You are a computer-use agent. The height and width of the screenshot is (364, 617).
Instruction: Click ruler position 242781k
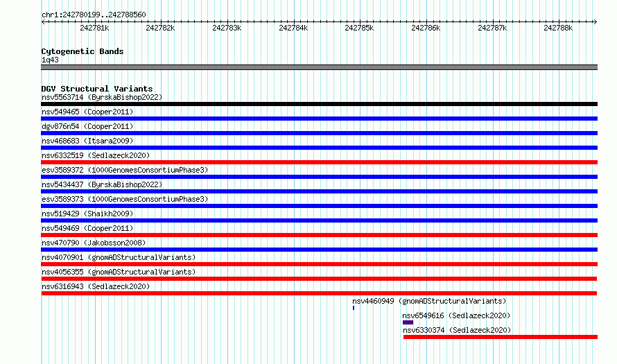click(x=94, y=28)
